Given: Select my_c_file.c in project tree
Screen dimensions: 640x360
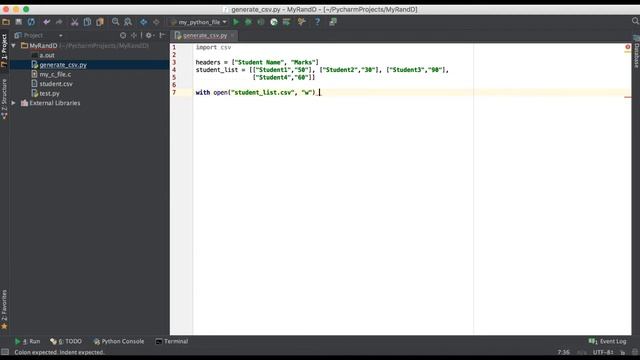Looking at the screenshot, I should (x=55, y=74).
